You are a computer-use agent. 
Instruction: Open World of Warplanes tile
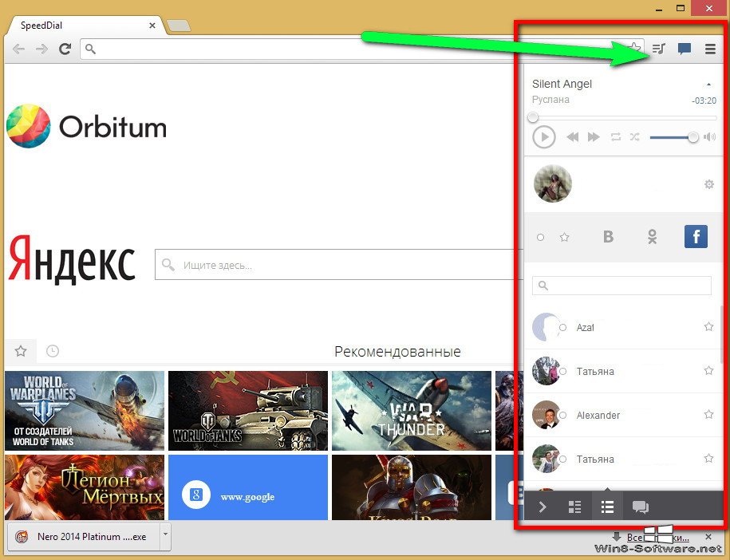click(85, 411)
